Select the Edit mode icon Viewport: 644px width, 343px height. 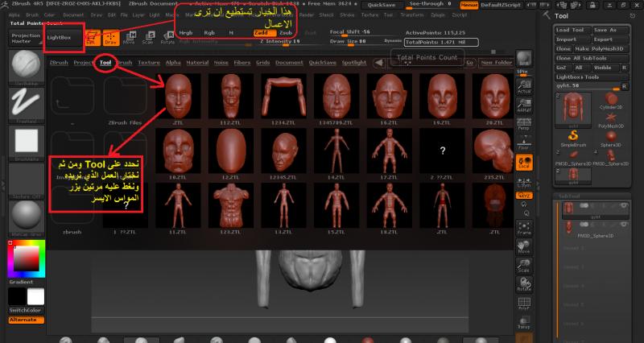click(93, 38)
